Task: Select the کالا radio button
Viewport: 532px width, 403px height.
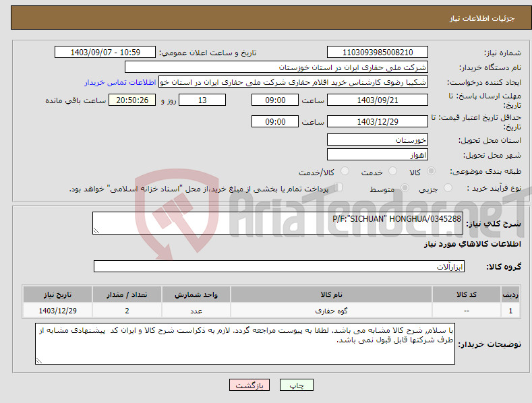Action: [431, 171]
